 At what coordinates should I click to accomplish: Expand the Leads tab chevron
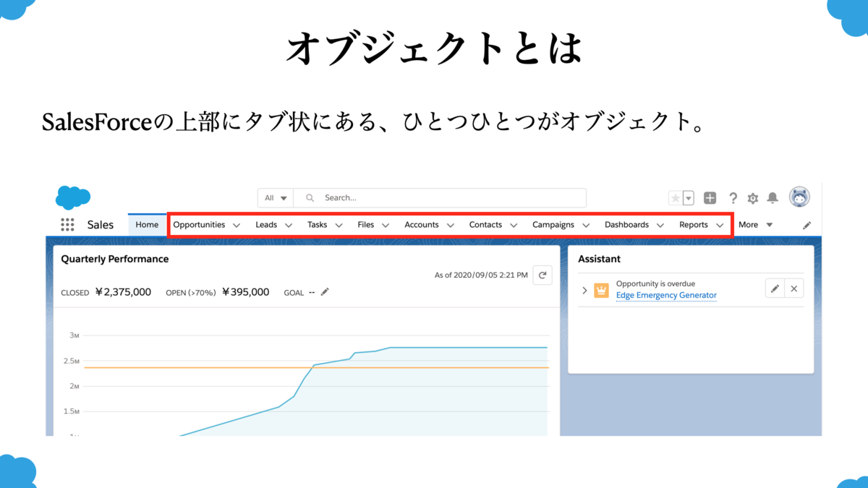pyautogui.click(x=289, y=225)
